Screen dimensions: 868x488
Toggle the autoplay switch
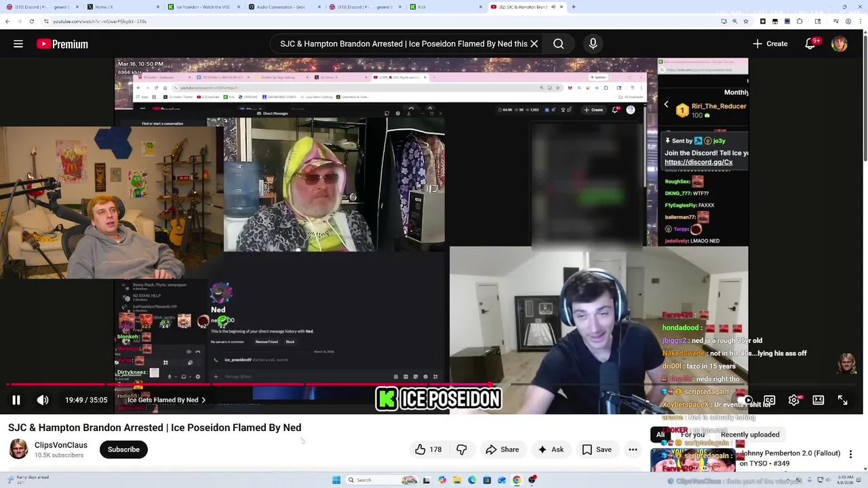point(746,400)
